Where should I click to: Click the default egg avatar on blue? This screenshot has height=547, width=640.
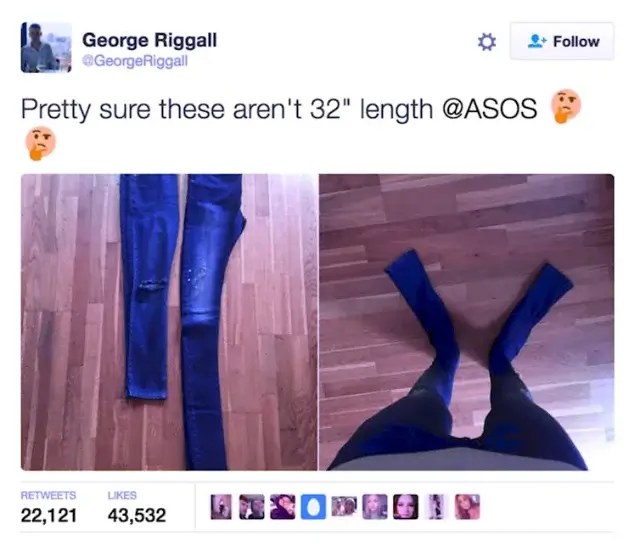(313, 507)
